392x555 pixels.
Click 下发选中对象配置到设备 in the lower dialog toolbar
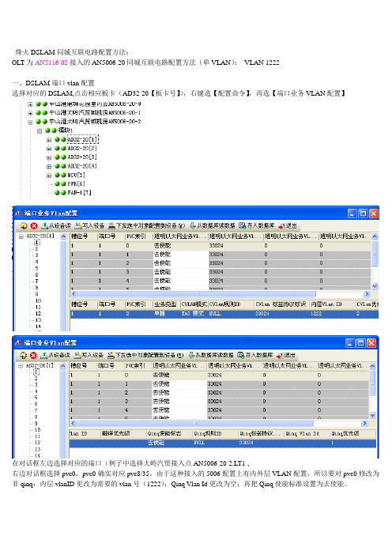click(x=145, y=355)
